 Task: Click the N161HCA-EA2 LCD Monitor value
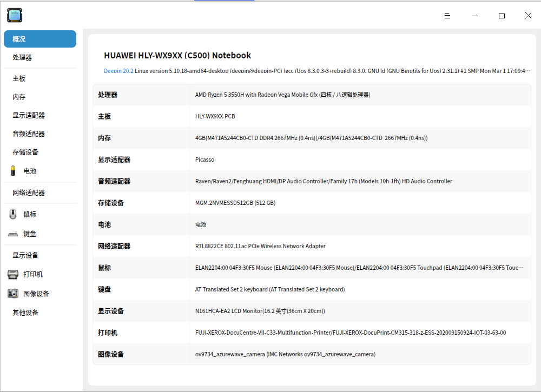(x=260, y=311)
